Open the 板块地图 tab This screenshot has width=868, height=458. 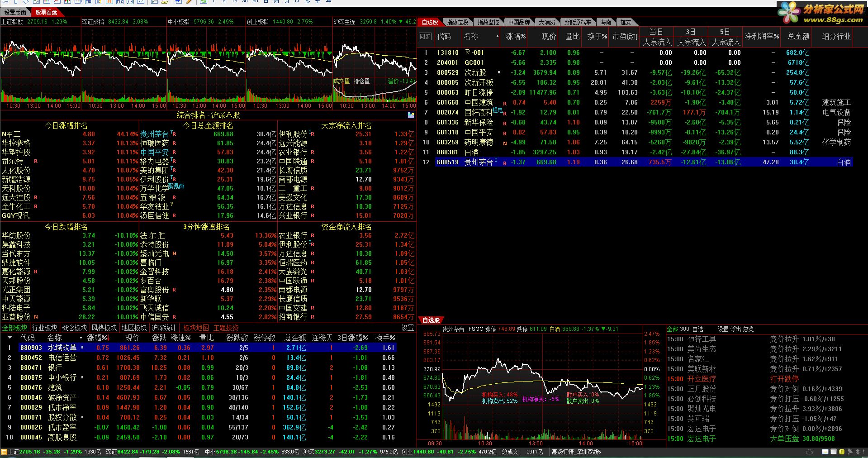point(196,328)
